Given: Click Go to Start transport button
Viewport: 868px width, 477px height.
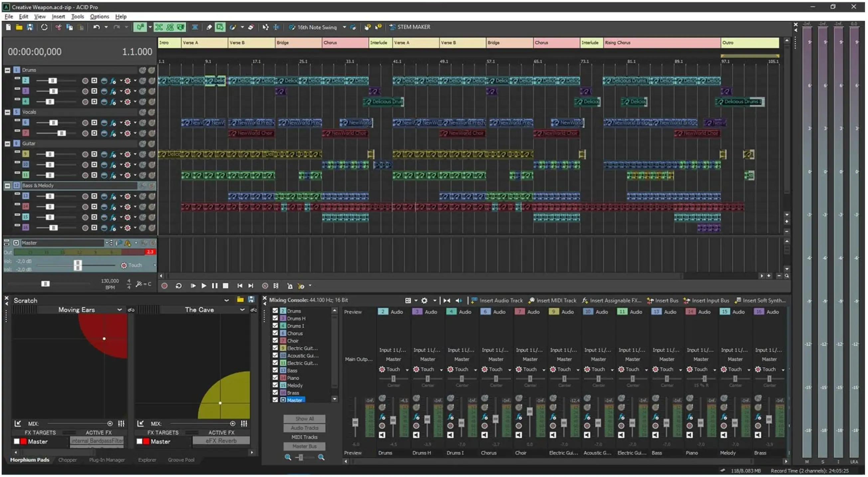Looking at the screenshot, I should pyautogui.click(x=239, y=286).
